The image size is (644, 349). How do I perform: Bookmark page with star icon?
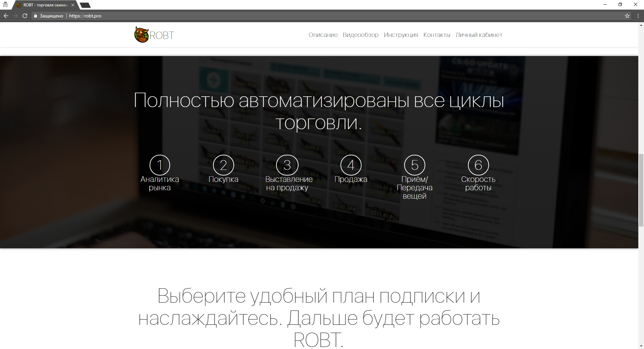tap(627, 16)
